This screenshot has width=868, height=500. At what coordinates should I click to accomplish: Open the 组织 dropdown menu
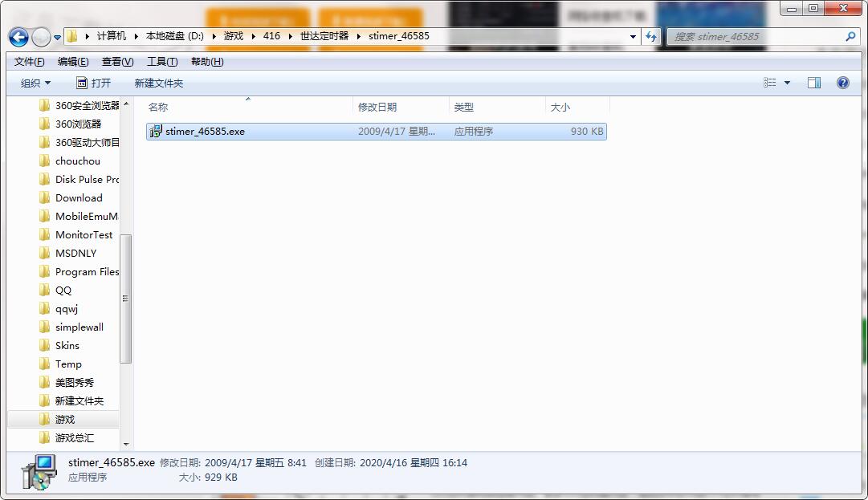click(35, 82)
